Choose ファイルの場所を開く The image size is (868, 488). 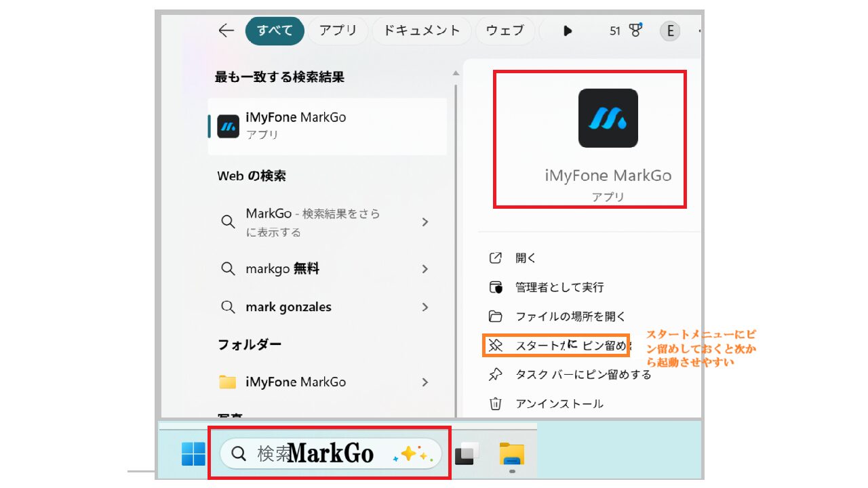pyautogui.click(x=570, y=317)
